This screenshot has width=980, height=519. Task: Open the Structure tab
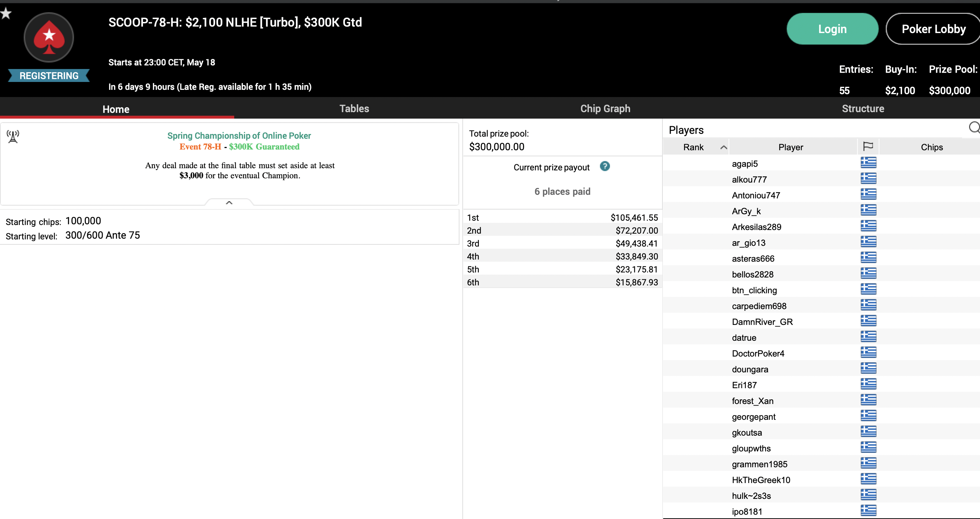[x=863, y=109]
